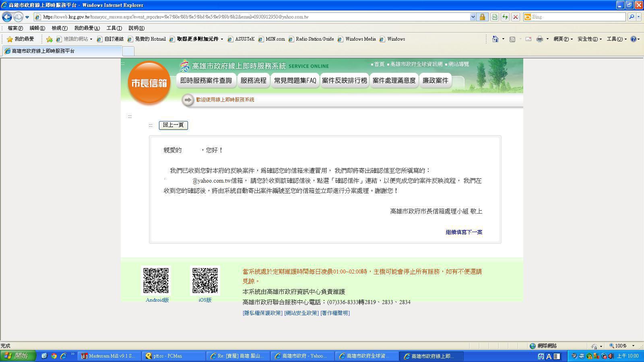The height and width of the screenshot is (362, 644).
Task: Click the magnifier search button
Action: pos(631,17)
